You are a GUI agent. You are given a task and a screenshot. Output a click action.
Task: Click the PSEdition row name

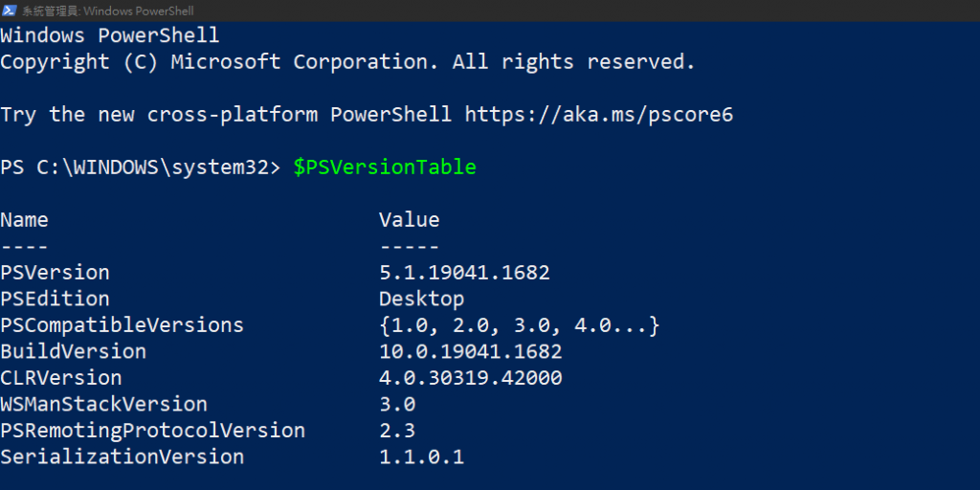click(55, 299)
